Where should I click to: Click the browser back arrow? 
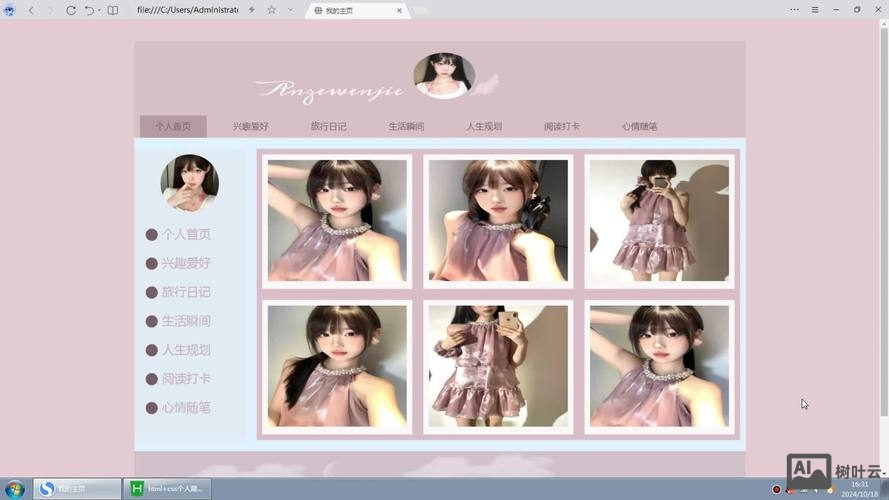coord(31,10)
